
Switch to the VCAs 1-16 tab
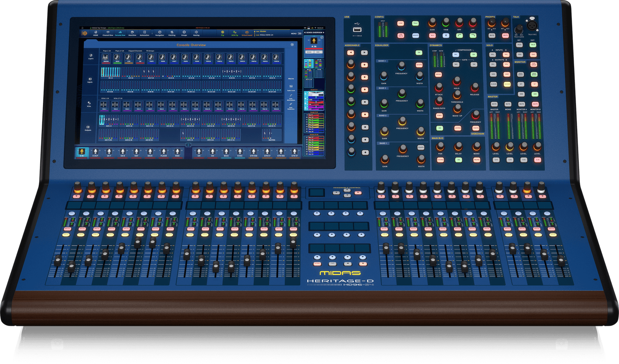coord(105,98)
